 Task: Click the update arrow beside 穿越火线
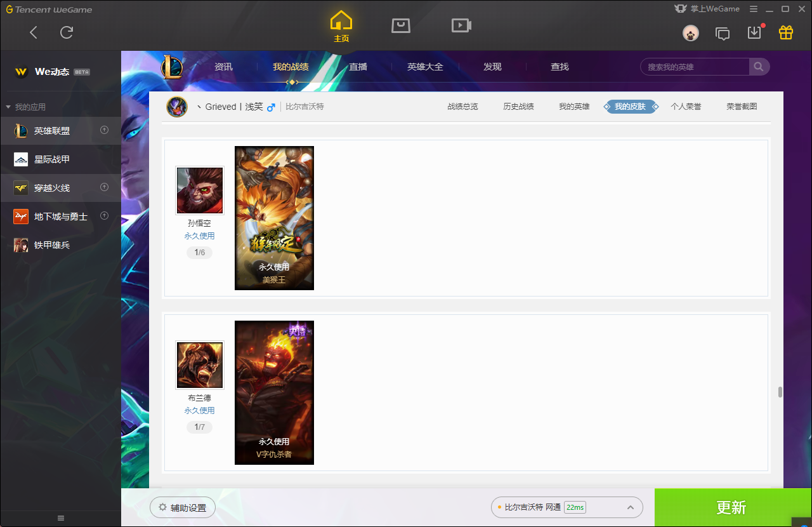click(x=105, y=187)
